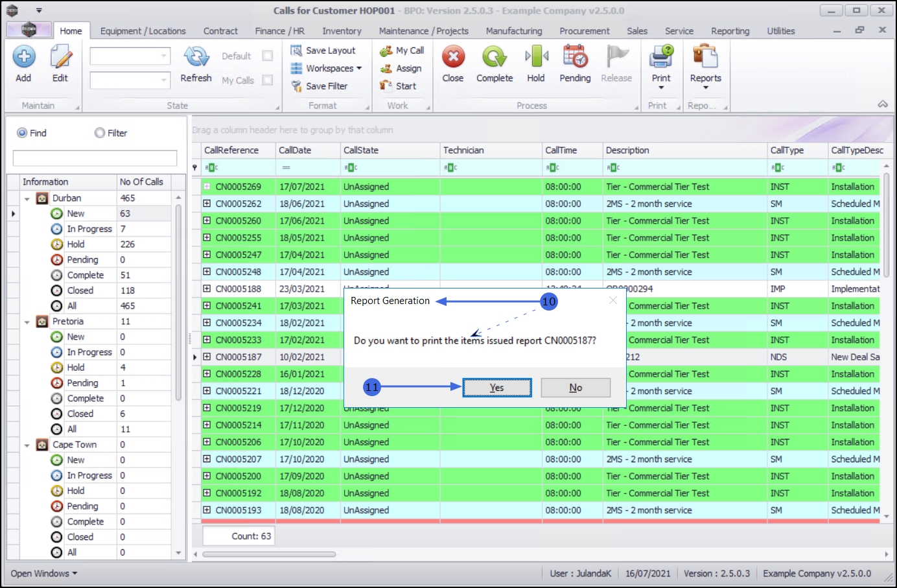The image size is (897, 588).
Task: Collapse the Durban tree node
Action: click(27, 198)
